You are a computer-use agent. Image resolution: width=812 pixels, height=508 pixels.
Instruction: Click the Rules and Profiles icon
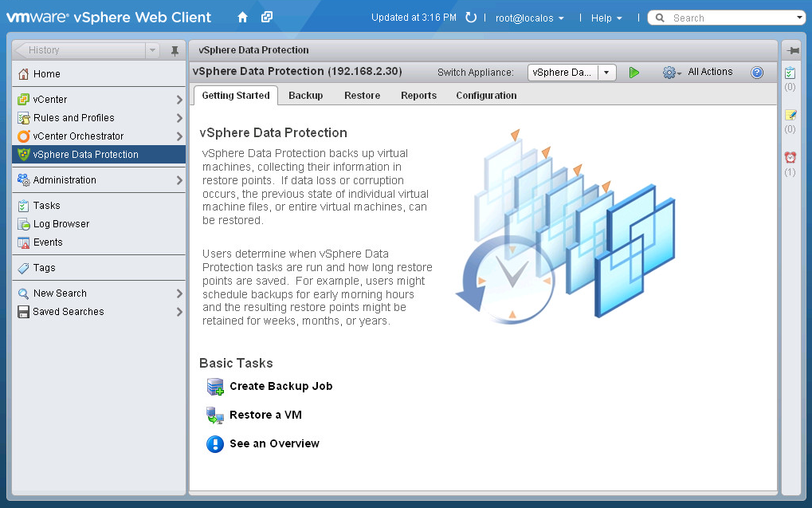tap(23, 118)
